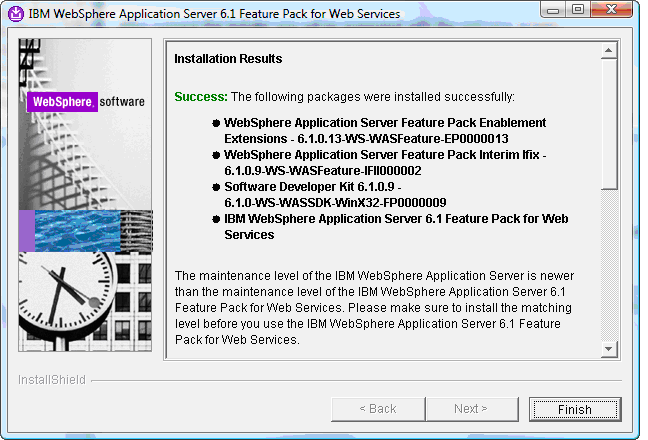The width and height of the screenshot is (648, 440).
Task: Click the IBM WebSphere title bar icon
Action: [x=16, y=14]
